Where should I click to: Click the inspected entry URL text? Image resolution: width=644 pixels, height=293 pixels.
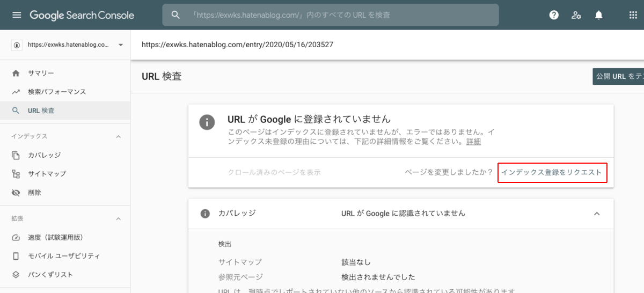tap(237, 45)
